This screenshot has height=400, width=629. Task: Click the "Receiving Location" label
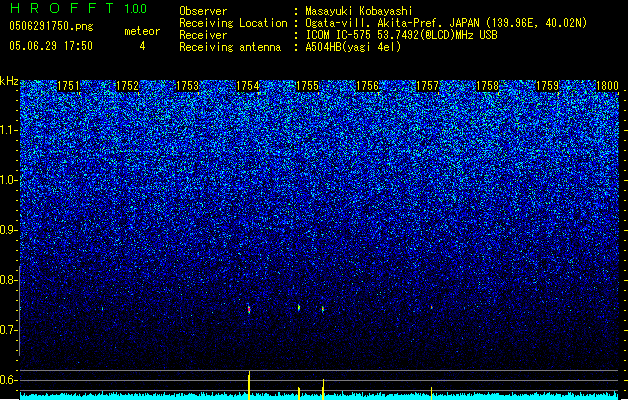tap(233, 23)
